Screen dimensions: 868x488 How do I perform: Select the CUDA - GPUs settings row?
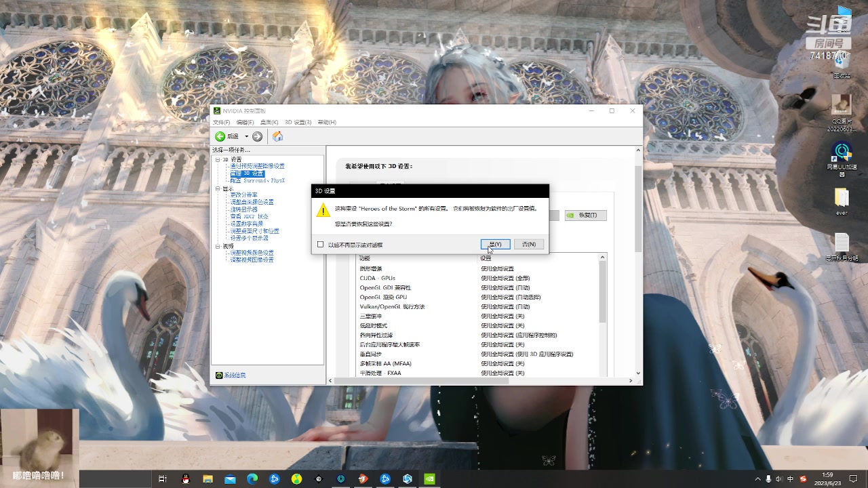pos(478,278)
